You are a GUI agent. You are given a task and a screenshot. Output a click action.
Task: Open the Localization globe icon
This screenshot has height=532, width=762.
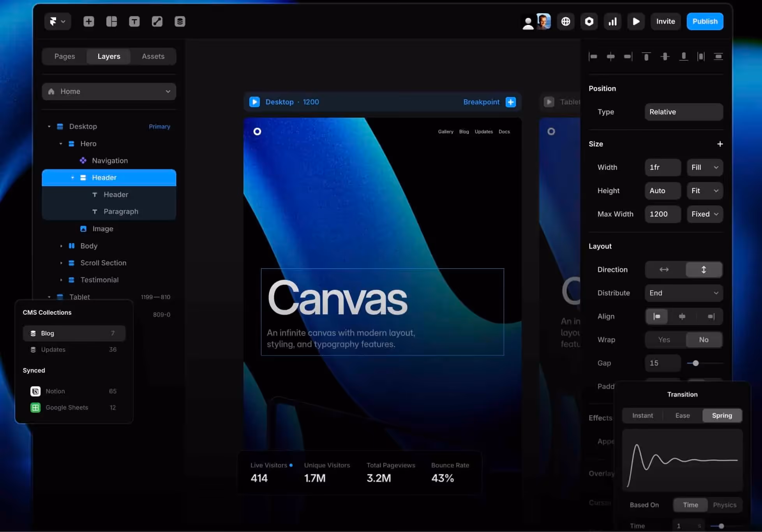click(x=566, y=21)
